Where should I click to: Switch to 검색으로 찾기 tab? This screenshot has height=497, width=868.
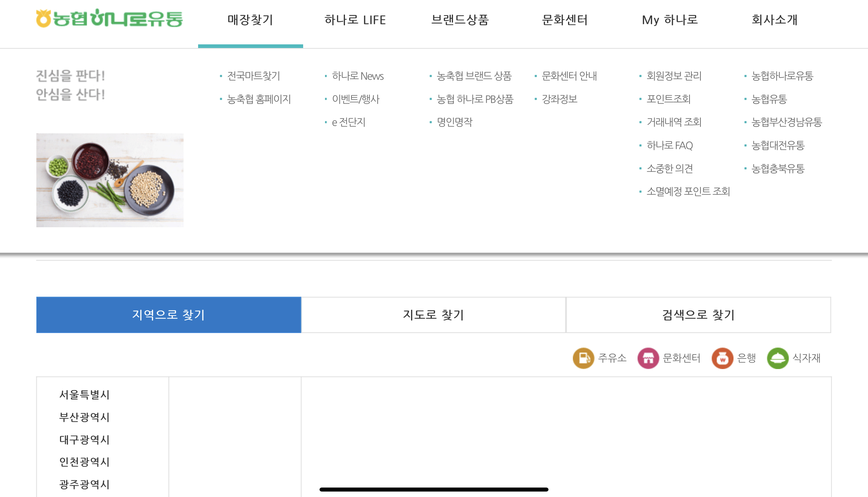(x=698, y=315)
